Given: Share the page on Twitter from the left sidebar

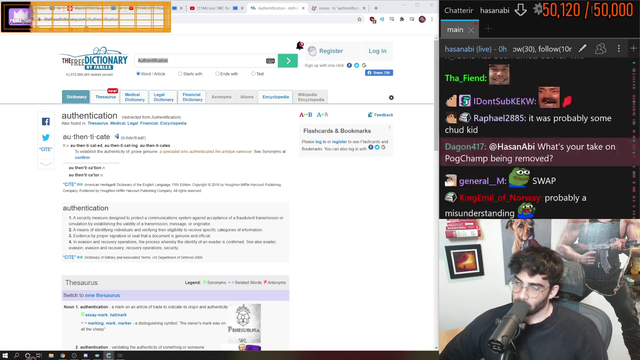Looking at the screenshot, I should (46, 138).
